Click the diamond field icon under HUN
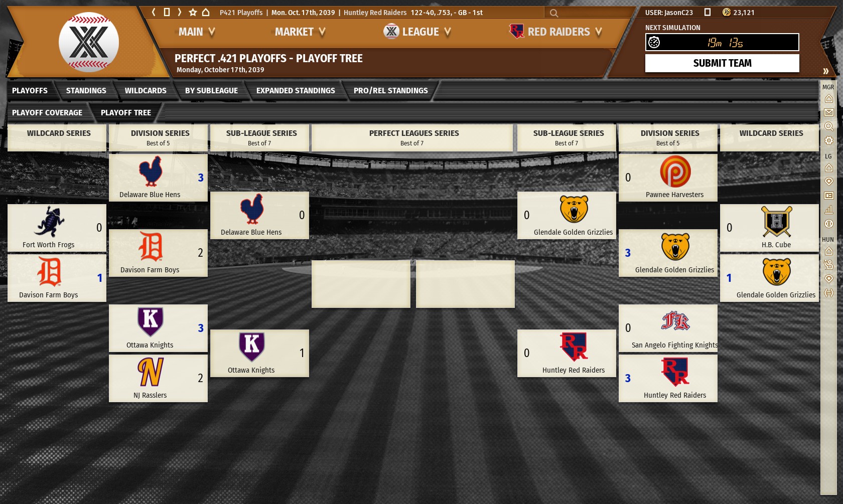The image size is (843, 504). (829, 279)
